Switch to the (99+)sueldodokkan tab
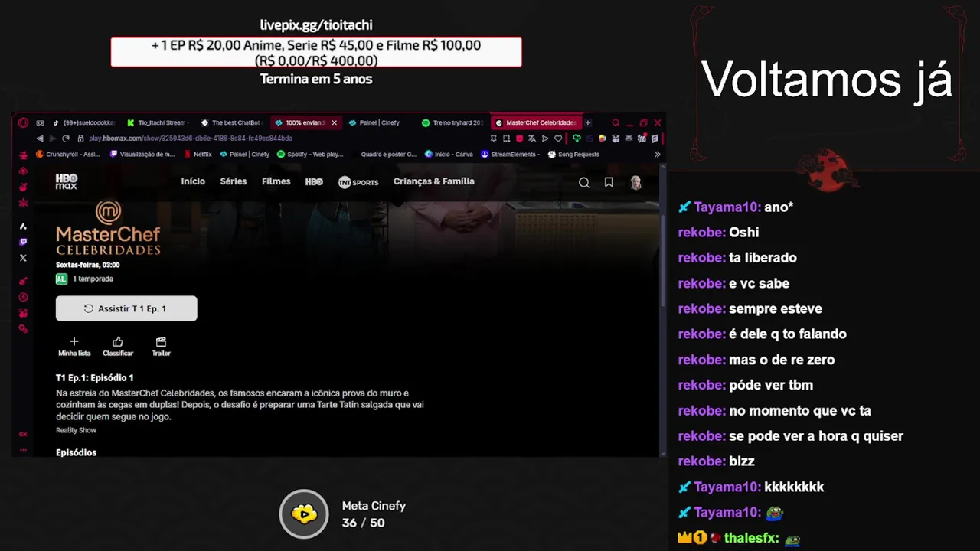 [84, 122]
